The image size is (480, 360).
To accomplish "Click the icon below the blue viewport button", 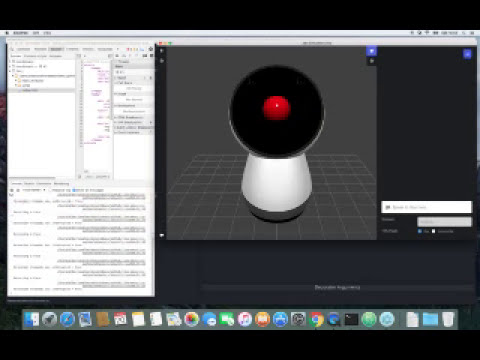I will [x=372, y=61].
